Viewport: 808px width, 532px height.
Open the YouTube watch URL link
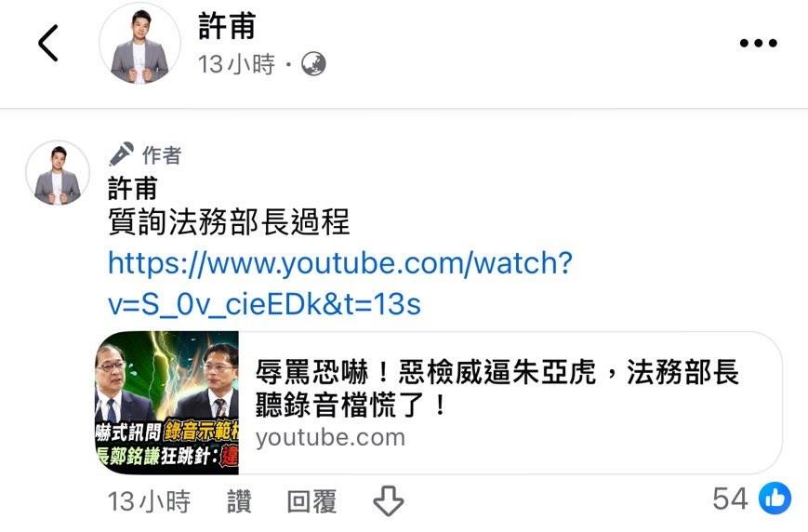340,284
